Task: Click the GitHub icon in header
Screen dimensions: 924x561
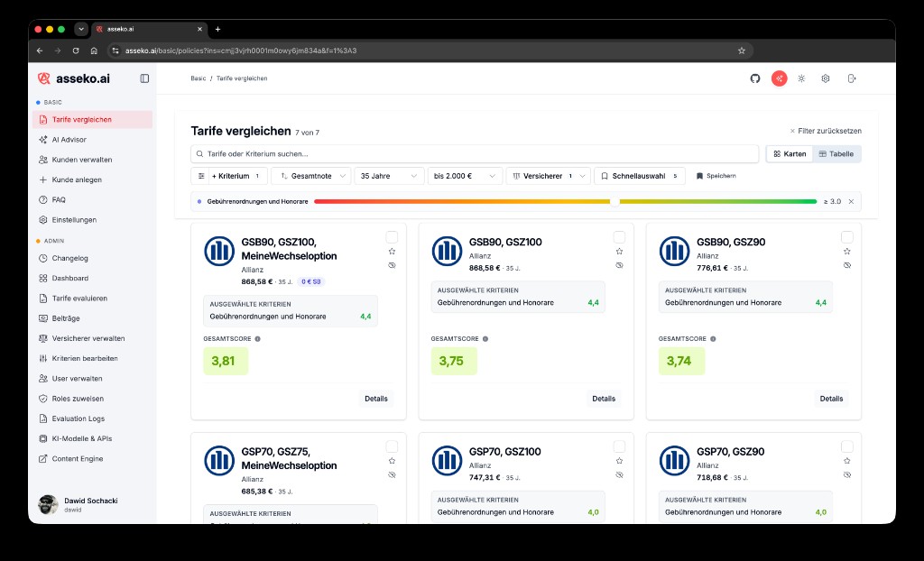Action: click(x=755, y=78)
